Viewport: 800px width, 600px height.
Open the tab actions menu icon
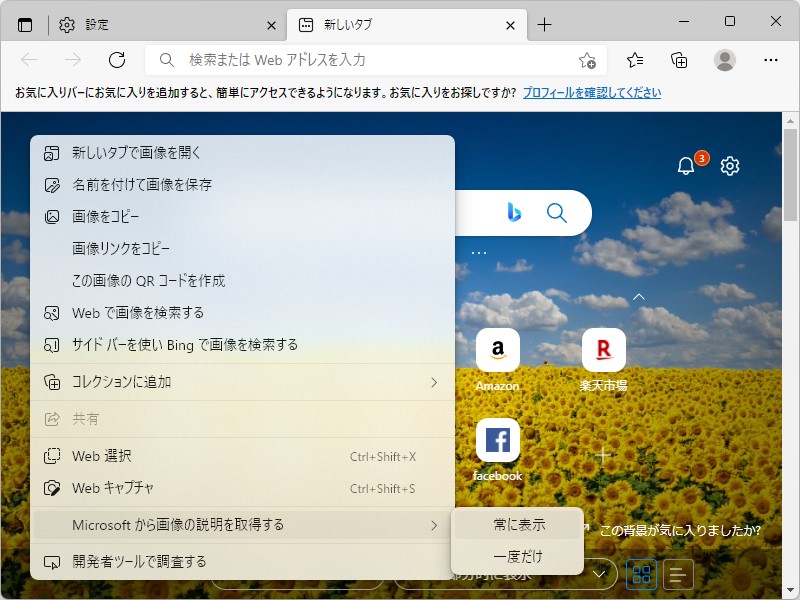24,24
